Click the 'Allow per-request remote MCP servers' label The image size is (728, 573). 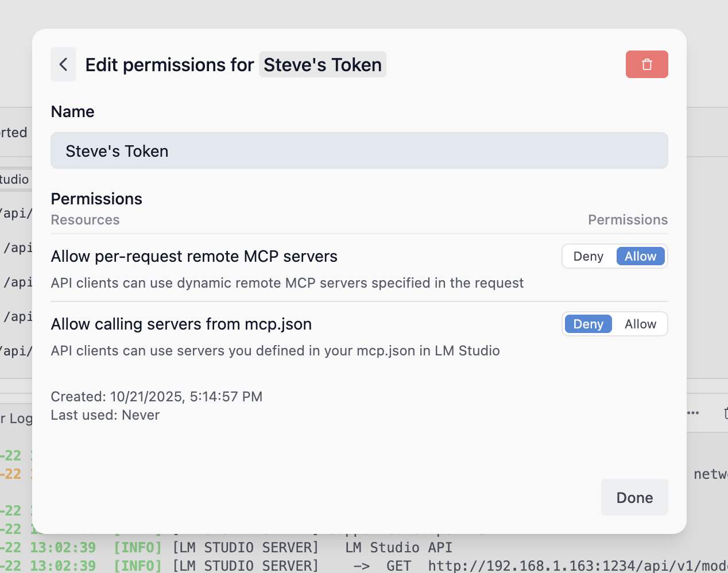click(194, 257)
